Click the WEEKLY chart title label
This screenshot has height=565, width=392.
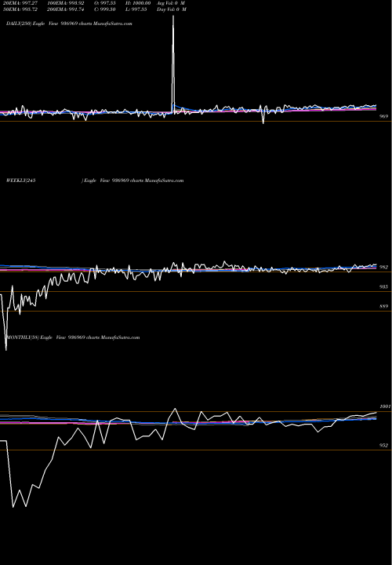pyautogui.click(x=95, y=180)
